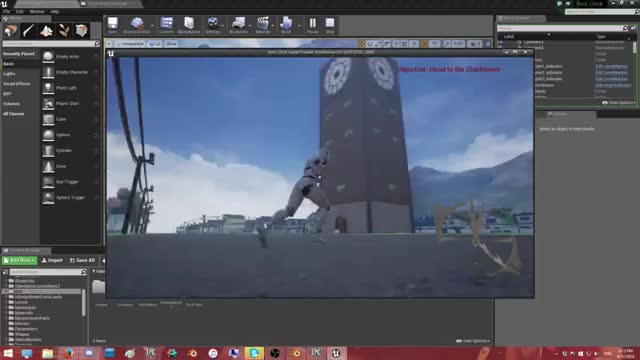Select the Foliage mode icon
This screenshot has height=360, width=640.
[64, 31]
